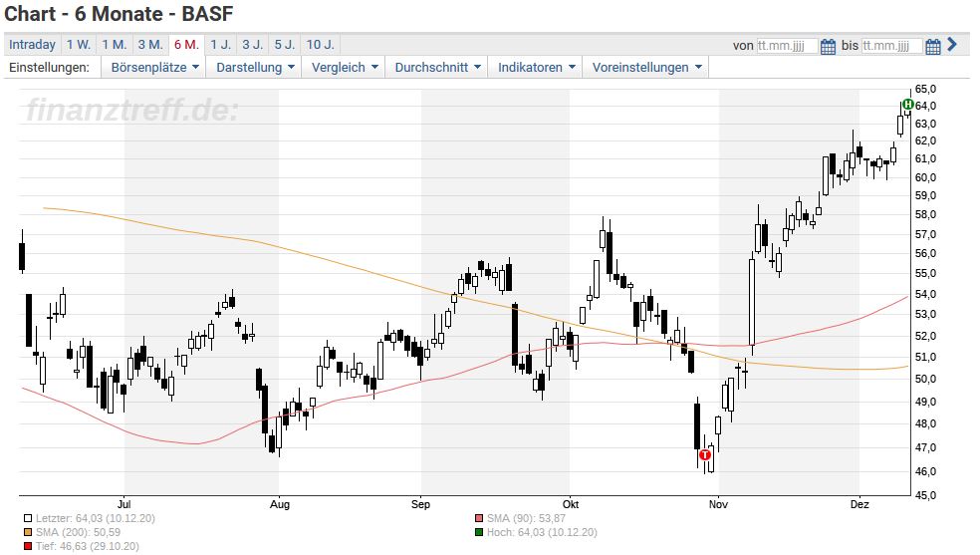Select the 10 J. time range tab
Image resolution: width=980 pixels, height=555 pixels.
(x=321, y=45)
